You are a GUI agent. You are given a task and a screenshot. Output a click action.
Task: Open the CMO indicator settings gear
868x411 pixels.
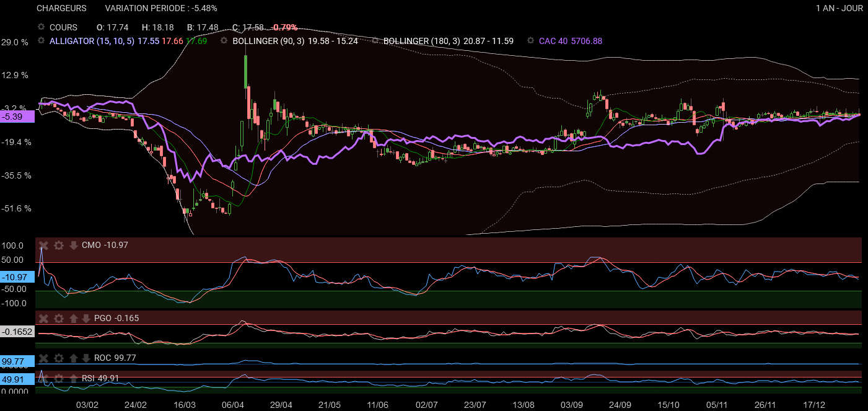click(x=59, y=245)
